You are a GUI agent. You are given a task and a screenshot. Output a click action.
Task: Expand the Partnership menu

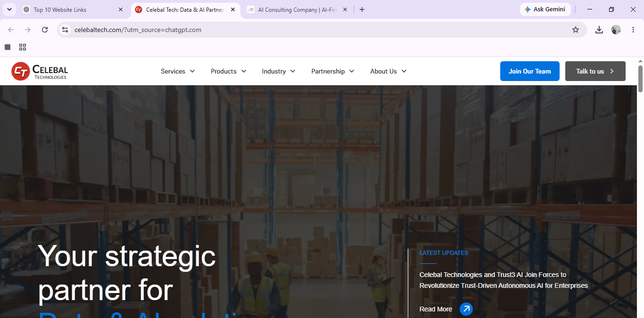(x=333, y=71)
